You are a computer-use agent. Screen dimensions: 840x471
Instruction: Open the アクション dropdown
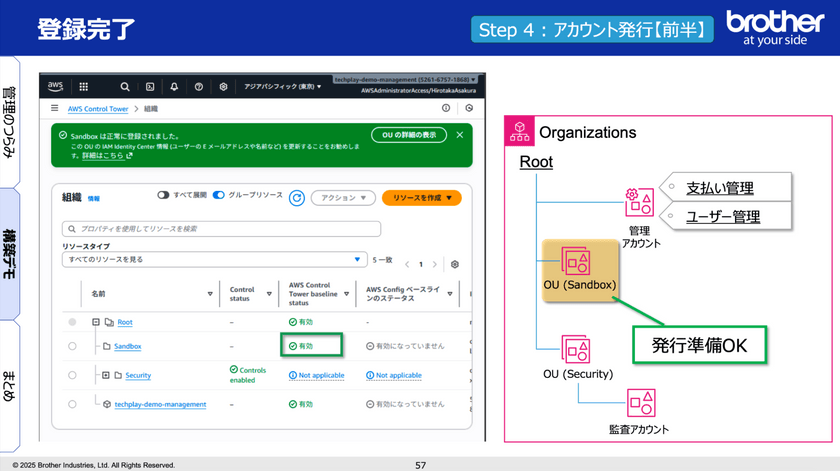click(343, 198)
